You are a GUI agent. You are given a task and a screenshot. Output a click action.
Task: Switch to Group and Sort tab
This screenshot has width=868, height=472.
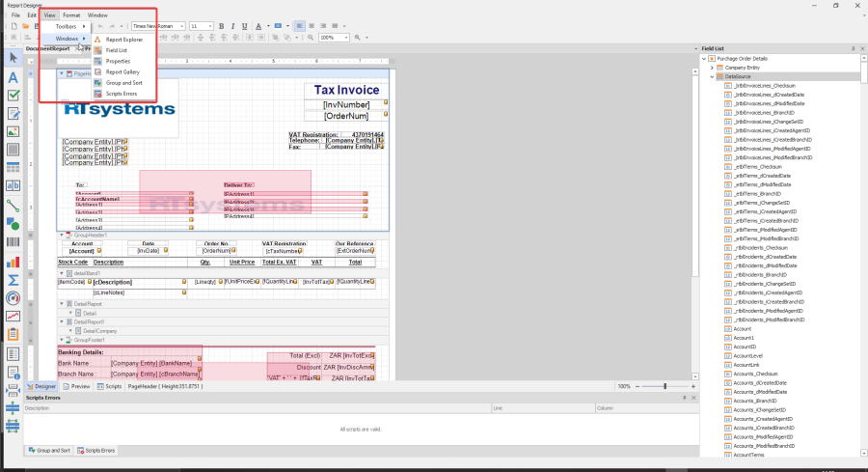49,450
